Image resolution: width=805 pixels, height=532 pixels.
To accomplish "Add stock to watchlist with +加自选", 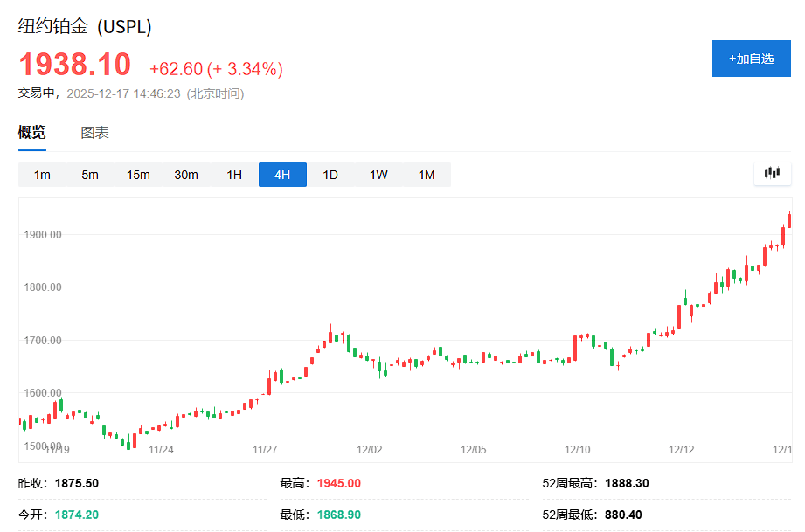I will click(751, 59).
